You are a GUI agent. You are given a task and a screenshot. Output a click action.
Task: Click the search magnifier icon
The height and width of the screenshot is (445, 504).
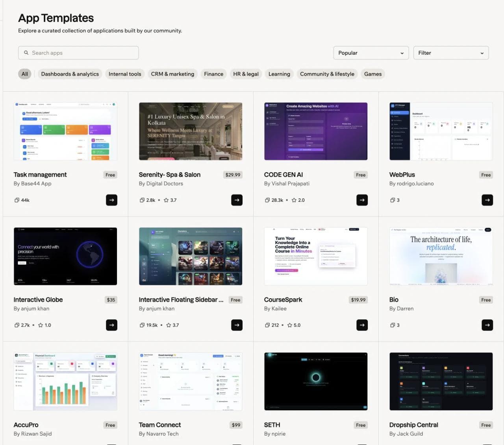[x=26, y=53]
